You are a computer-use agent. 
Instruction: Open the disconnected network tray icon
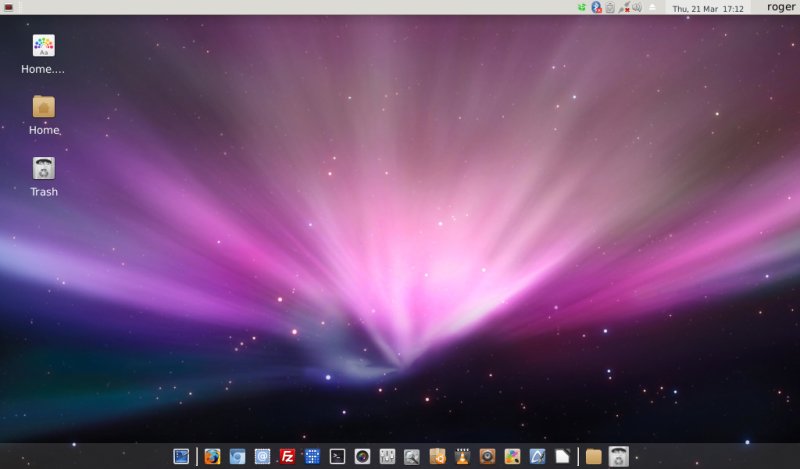coord(623,8)
